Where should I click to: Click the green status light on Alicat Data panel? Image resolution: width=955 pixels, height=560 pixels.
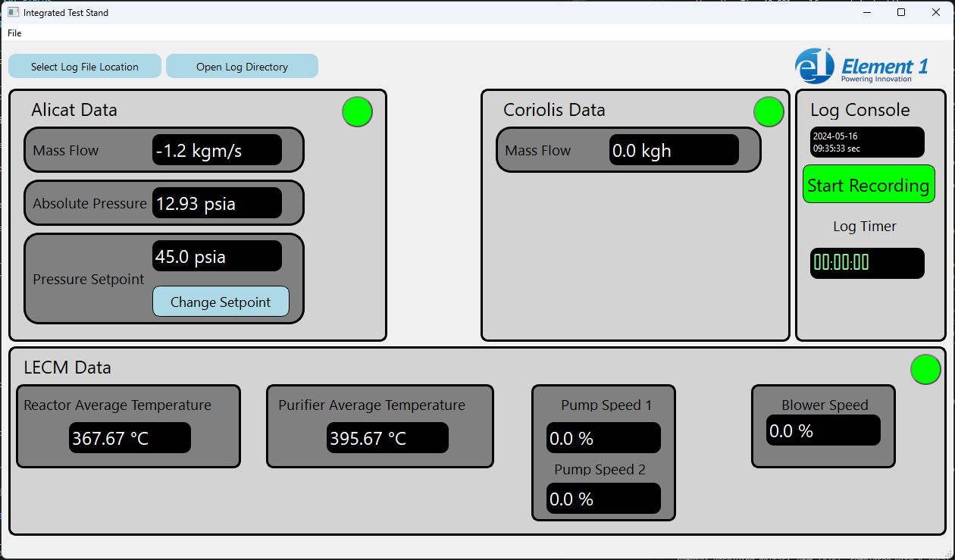tap(357, 111)
